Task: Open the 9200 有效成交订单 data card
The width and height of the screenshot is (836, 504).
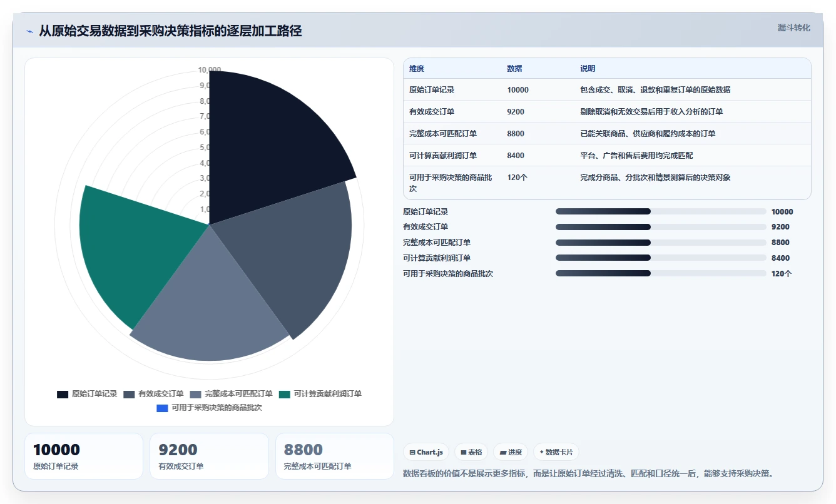Action: coord(209,456)
